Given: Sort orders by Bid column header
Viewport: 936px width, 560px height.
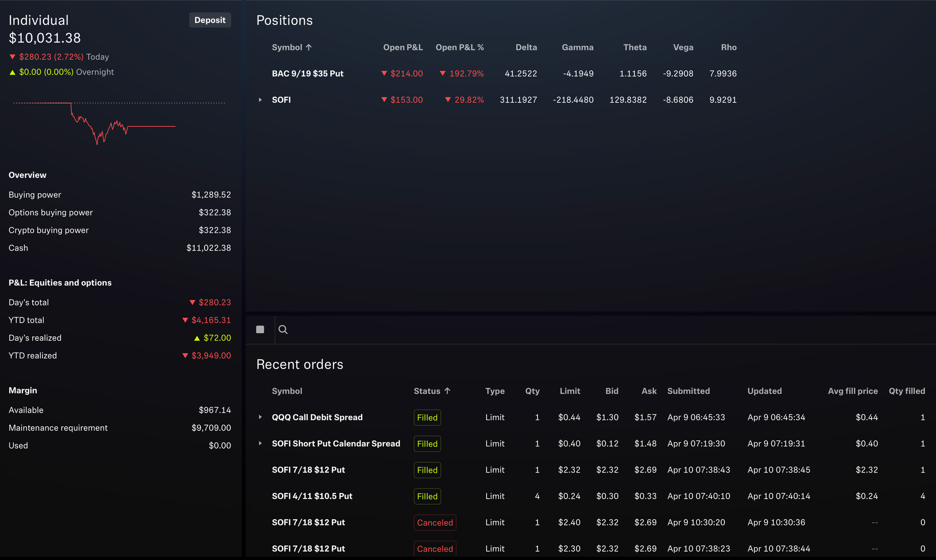Looking at the screenshot, I should 612,391.
